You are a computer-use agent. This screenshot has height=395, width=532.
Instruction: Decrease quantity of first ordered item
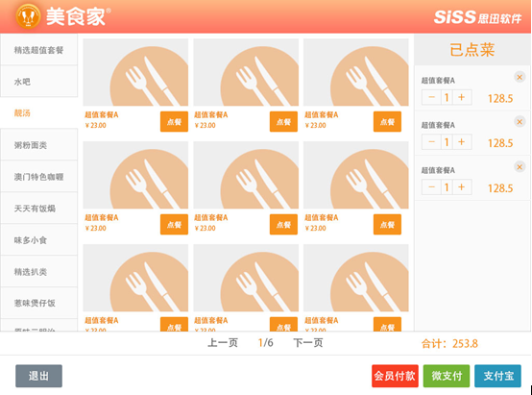[x=431, y=97]
